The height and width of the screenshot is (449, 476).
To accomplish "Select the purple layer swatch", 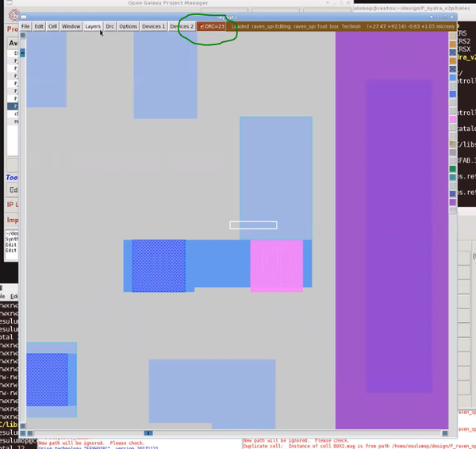I will [x=453, y=201].
